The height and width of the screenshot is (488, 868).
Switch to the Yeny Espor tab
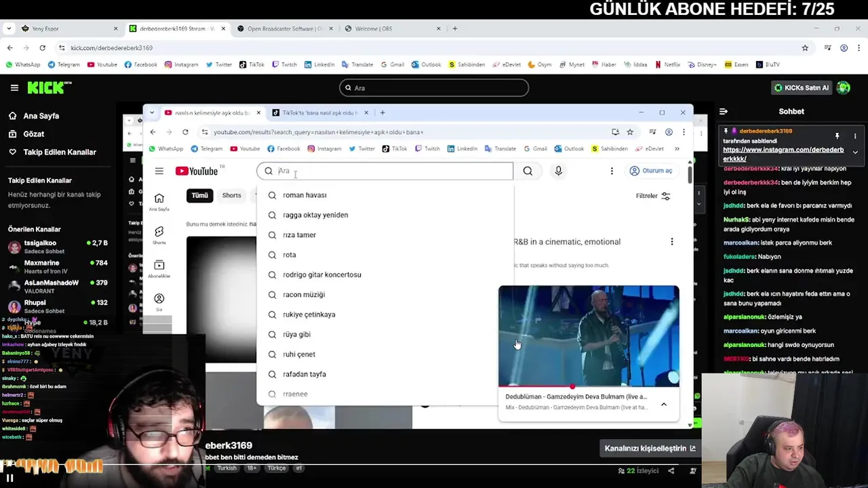[70, 28]
